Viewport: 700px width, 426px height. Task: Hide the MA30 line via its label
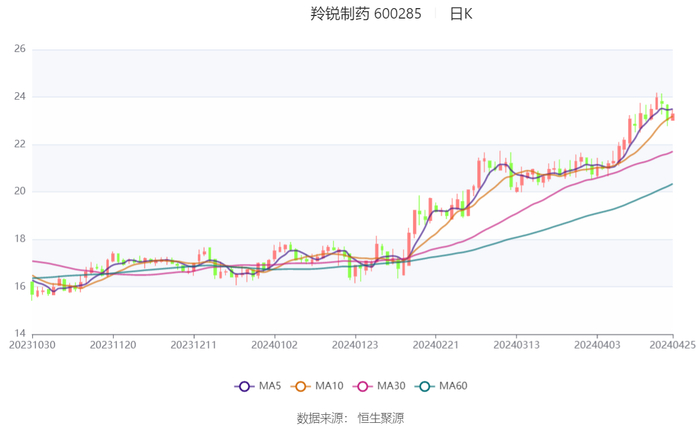point(391,386)
